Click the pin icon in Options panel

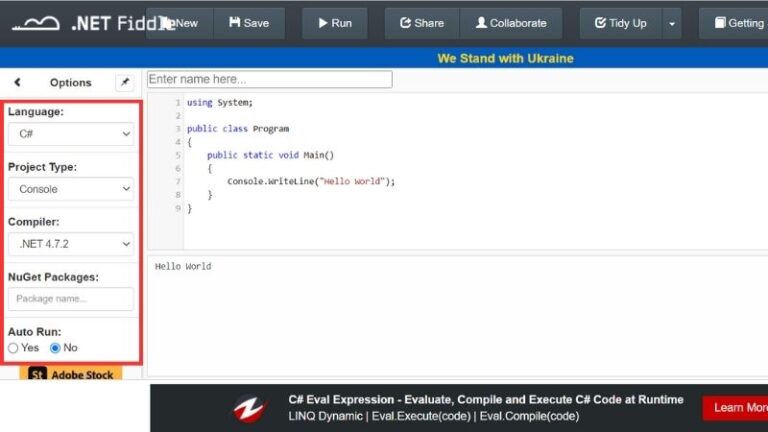tap(124, 82)
